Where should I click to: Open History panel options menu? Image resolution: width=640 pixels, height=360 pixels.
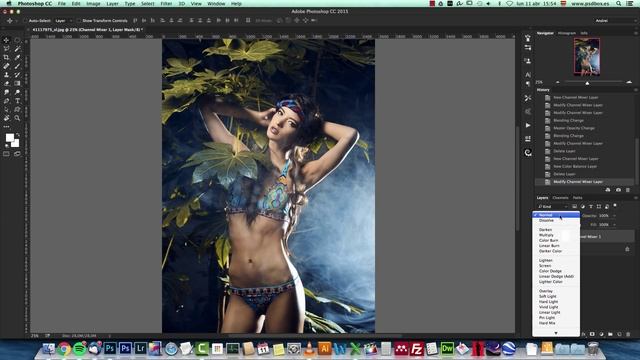[x=636, y=90]
